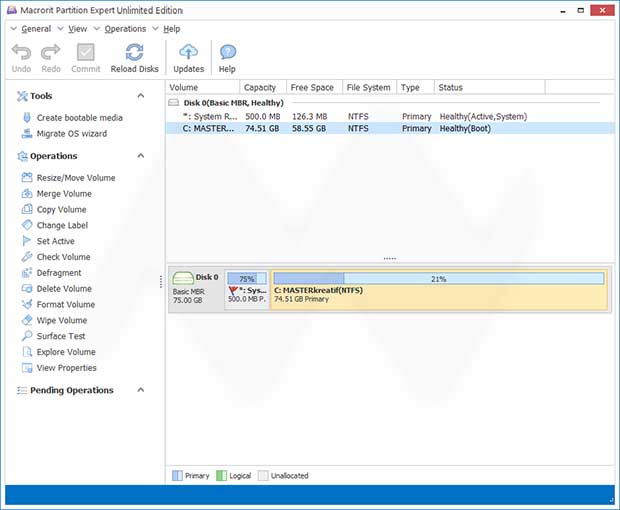Click the horizontal pane splitter dots

(x=390, y=259)
